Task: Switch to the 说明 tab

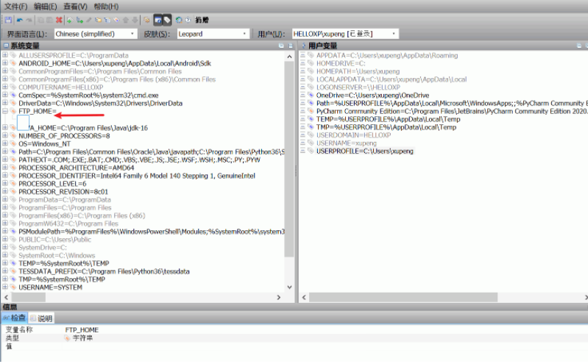Action: (x=44, y=318)
